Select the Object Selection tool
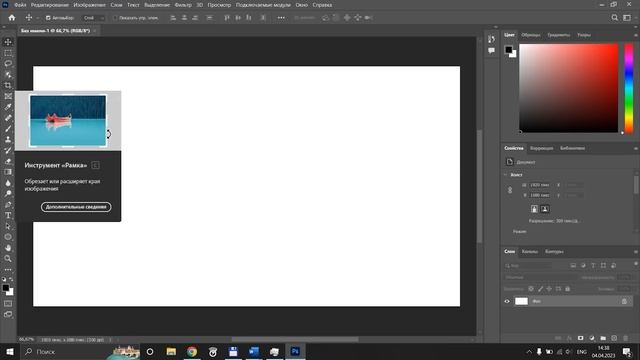 click(8, 75)
